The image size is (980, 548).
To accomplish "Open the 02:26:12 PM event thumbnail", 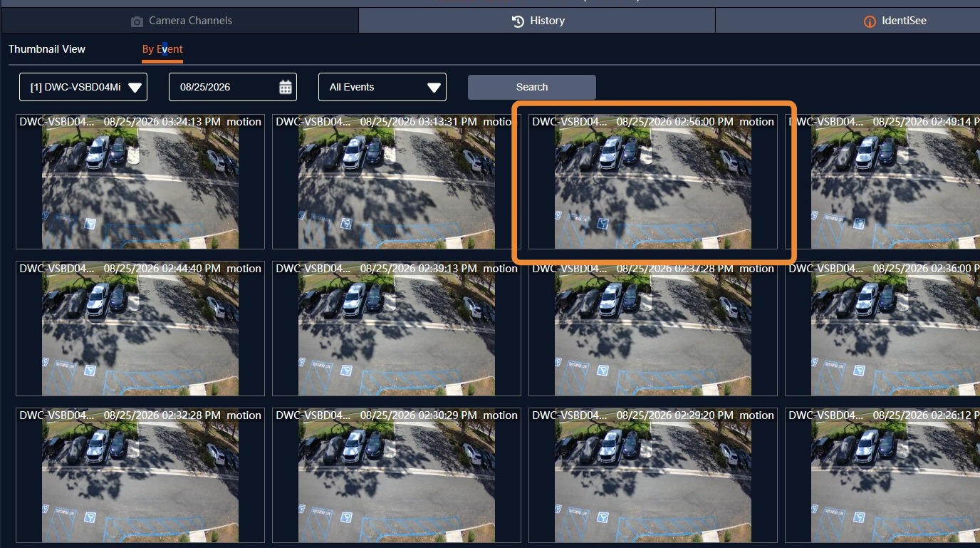I will point(882,475).
